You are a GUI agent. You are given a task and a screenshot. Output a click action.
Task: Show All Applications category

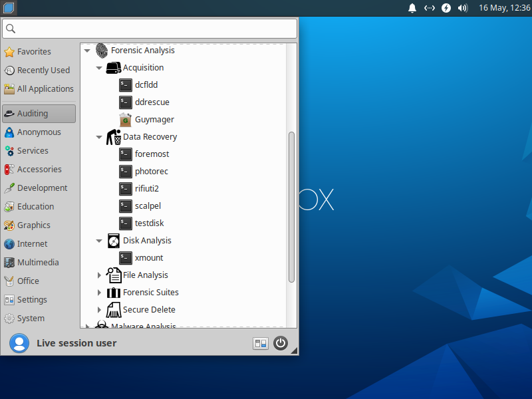click(39, 89)
